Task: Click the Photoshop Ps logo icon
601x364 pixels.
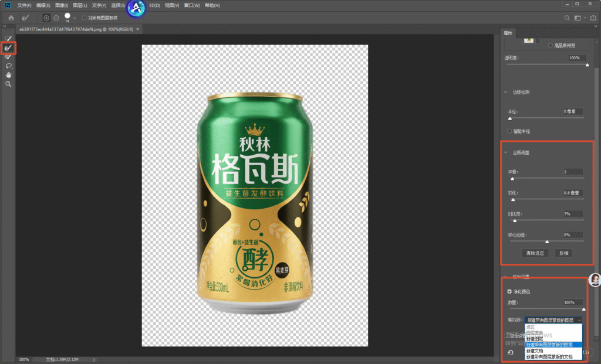Action: [x=7, y=5]
